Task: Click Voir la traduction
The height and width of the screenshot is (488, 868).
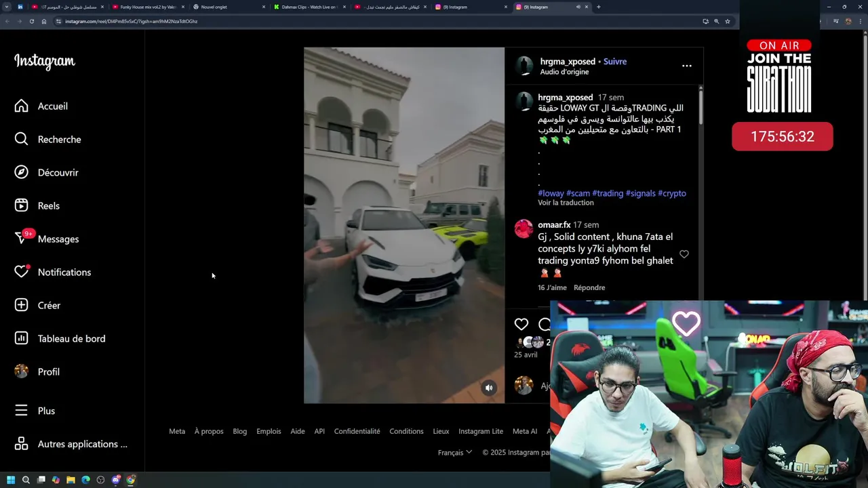Action: [566, 203]
